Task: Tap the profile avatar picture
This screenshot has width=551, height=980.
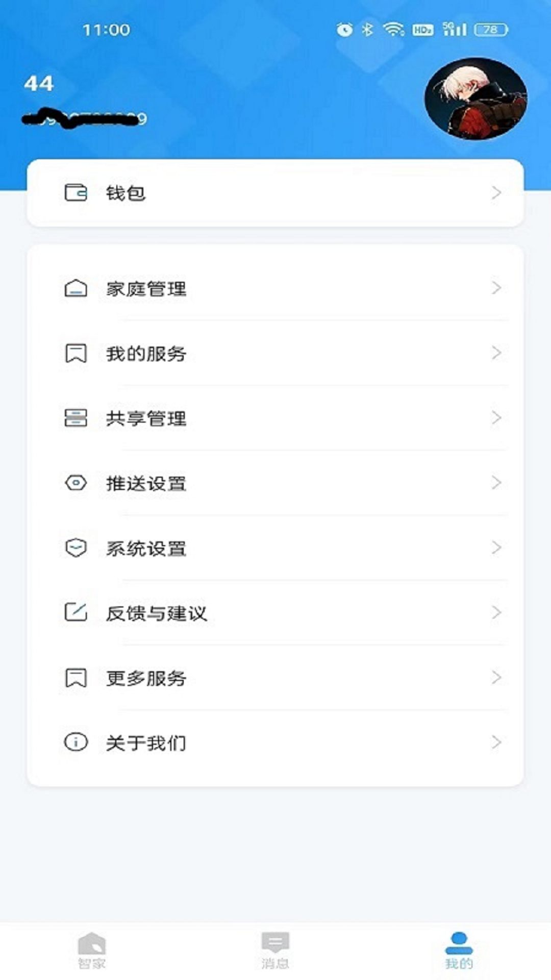Action: tap(475, 99)
